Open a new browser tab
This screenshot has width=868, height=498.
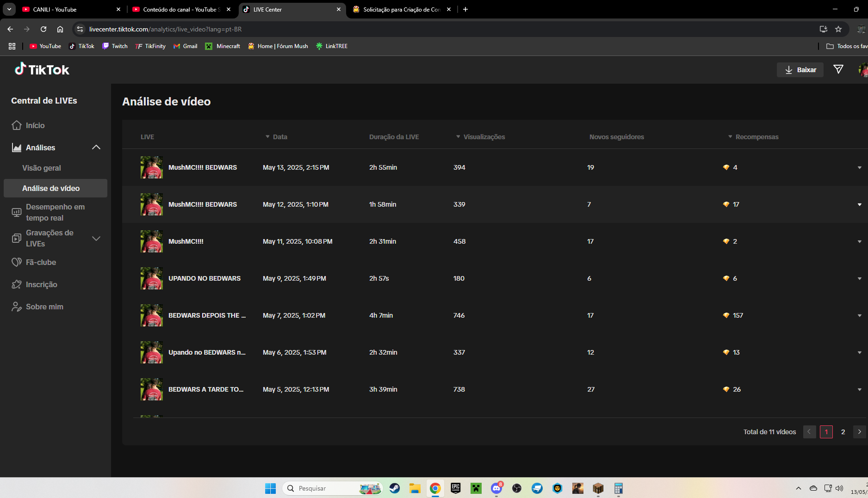point(465,9)
